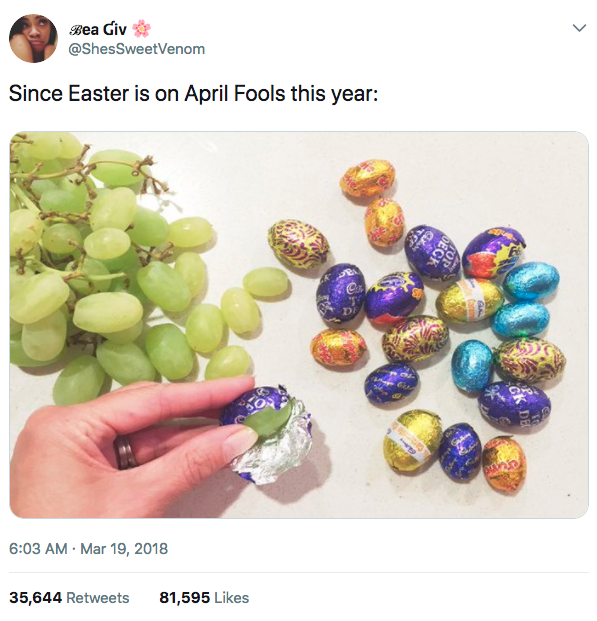Open Bea Giv's profile avatar
Image resolution: width=597 pixels, height=621 pixels.
point(33,38)
